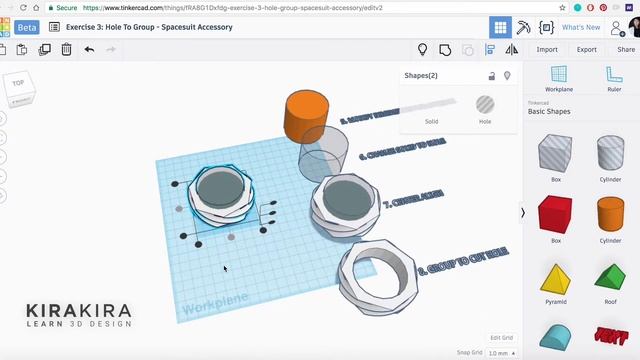
Task: Invite a user with add-person icon
Action: pyautogui.click(x=617, y=29)
